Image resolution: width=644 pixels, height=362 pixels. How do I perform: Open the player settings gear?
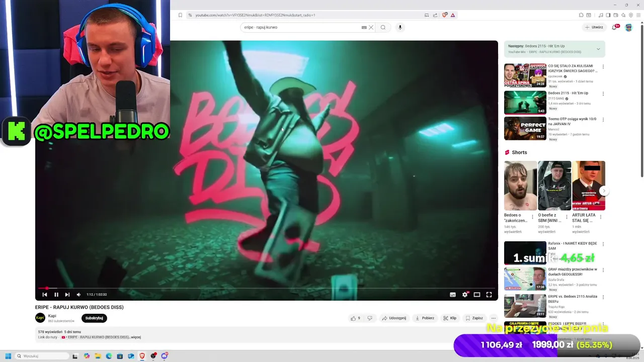click(465, 295)
